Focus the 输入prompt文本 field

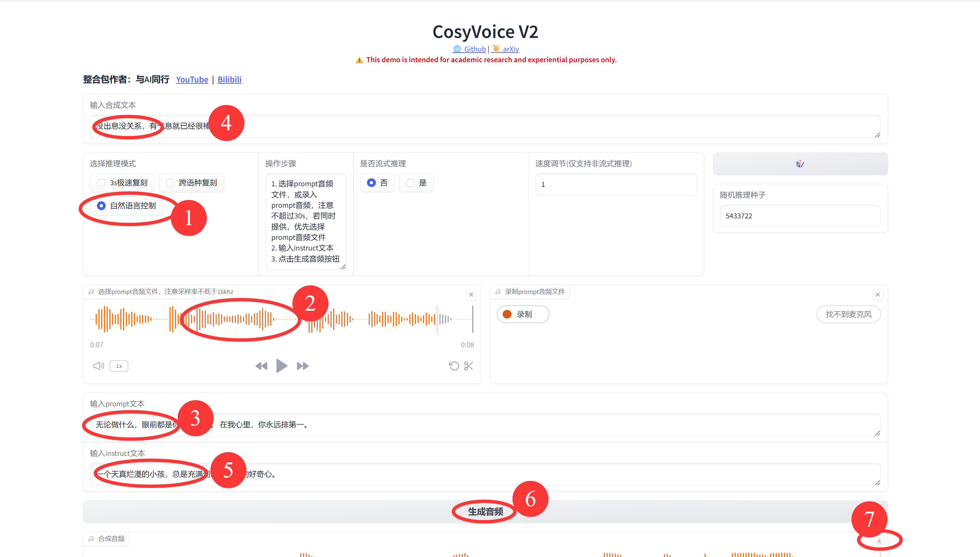[x=486, y=425]
